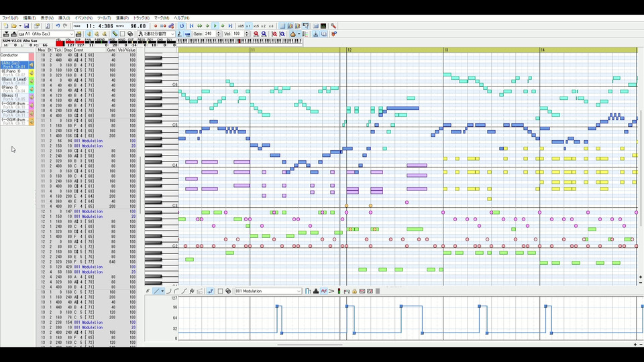Open the 表示(V) menu
The width and height of the screenshot is (644, 362).
point(47,18)
